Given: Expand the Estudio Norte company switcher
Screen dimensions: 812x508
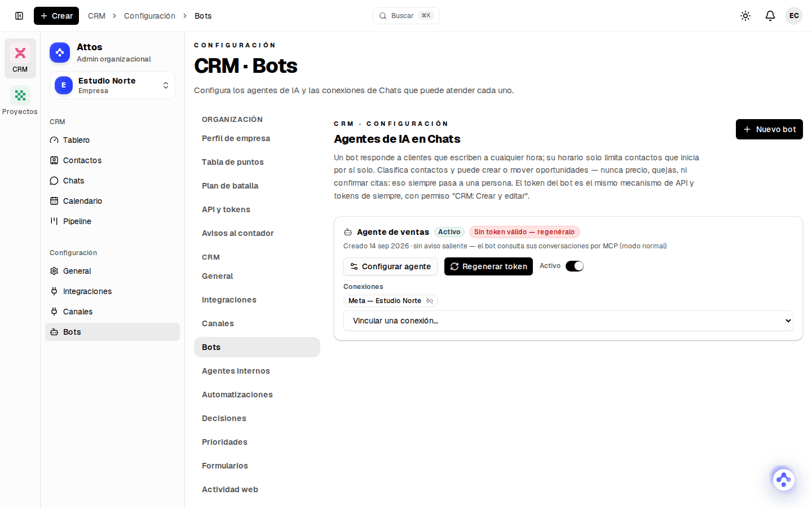Looking at the screenshot, I should click(112, 85).
